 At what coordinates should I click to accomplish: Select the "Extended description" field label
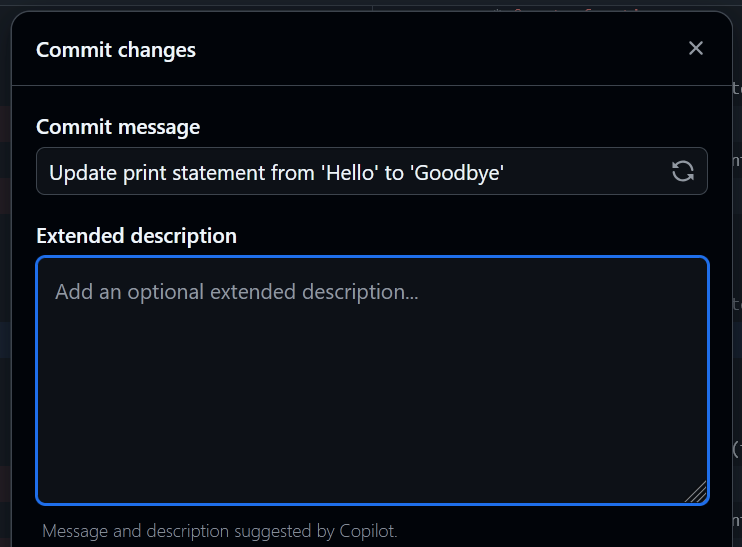tap(136, 236)
